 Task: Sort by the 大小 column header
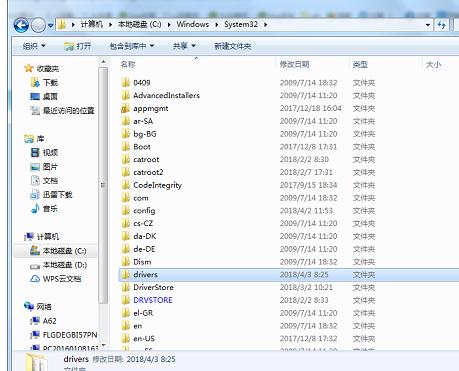click(433, 64)
